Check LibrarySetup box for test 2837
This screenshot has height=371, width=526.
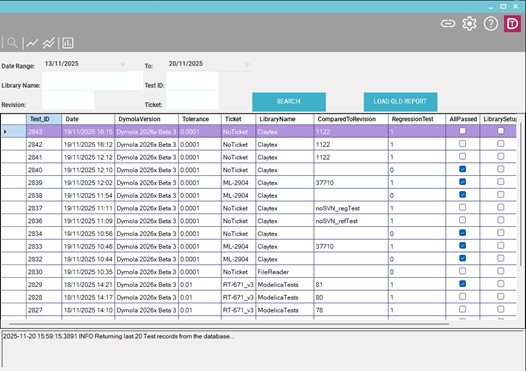[x=501, y=207]
